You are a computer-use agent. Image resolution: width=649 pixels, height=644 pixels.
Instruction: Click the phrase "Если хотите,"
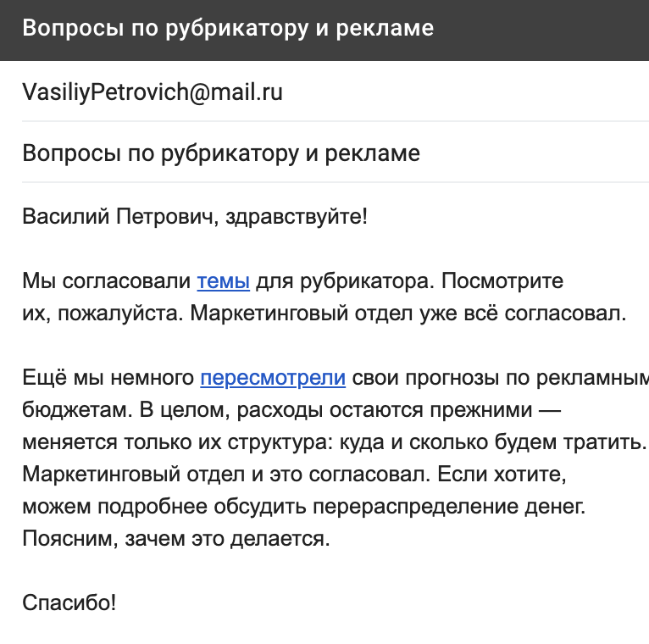click(x=502, y=475)
